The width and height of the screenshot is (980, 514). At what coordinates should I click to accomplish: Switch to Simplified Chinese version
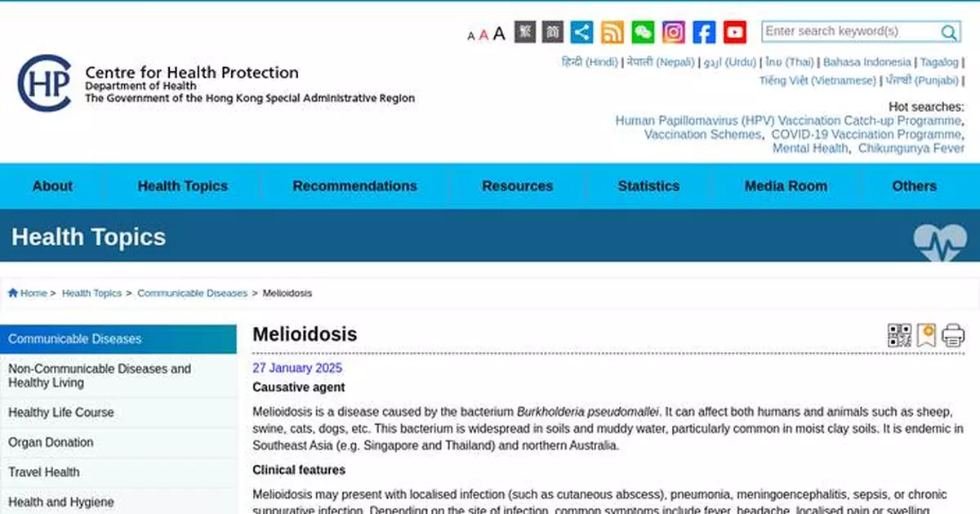tap(552, 32)
